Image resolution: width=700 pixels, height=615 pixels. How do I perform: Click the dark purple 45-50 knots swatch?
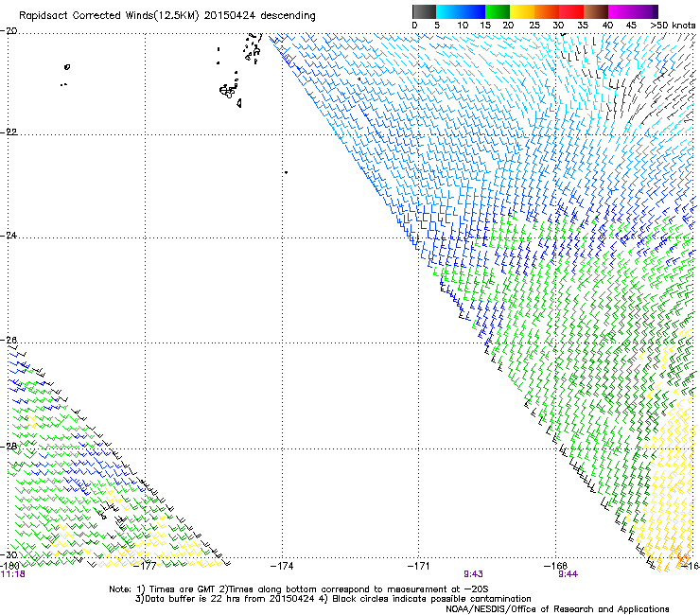(x=645, y=11)
